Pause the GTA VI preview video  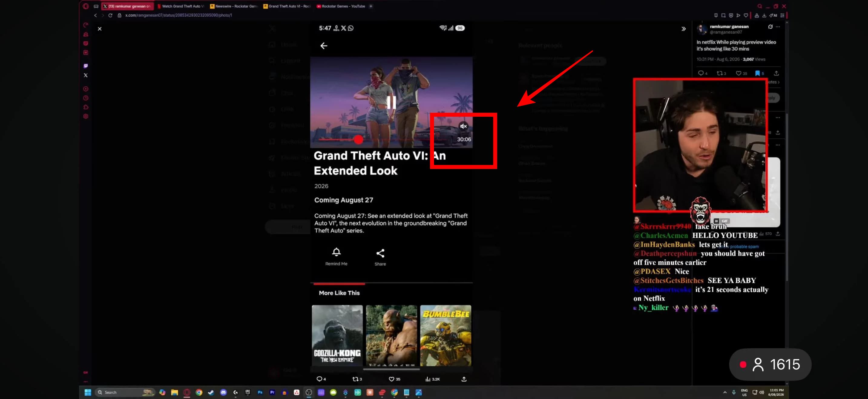(x=391, y=102)
